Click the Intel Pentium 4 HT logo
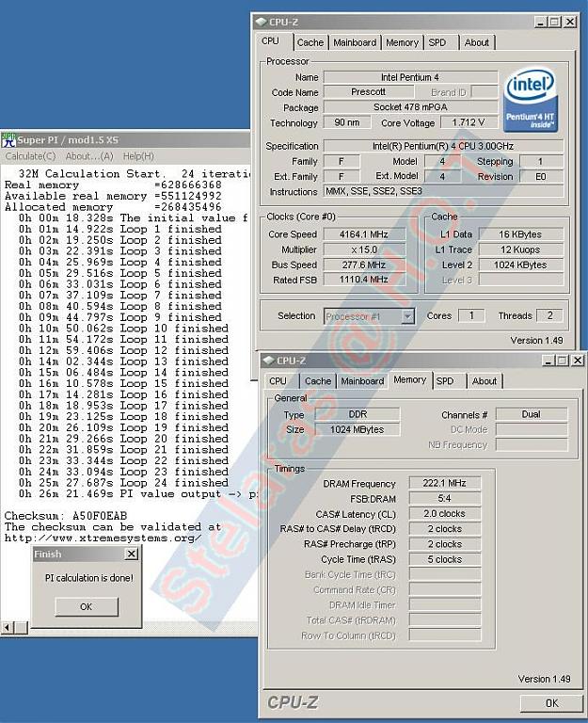 point(532,98)
